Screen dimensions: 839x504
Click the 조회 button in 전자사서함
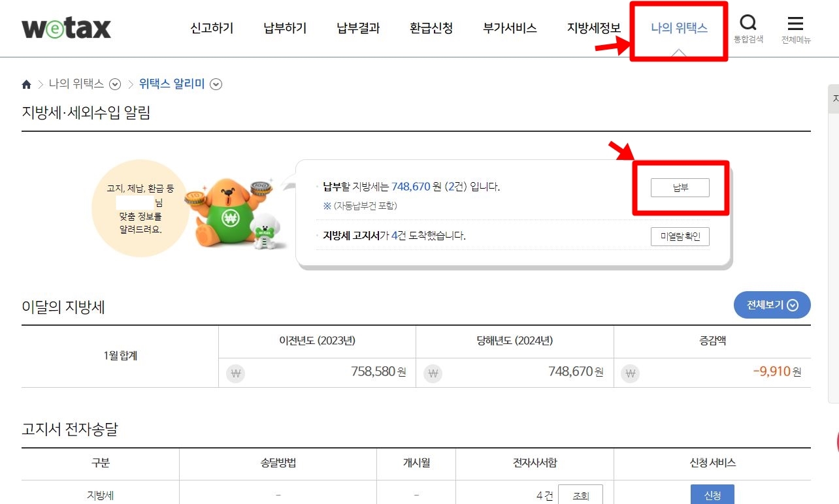pos(581,496)
